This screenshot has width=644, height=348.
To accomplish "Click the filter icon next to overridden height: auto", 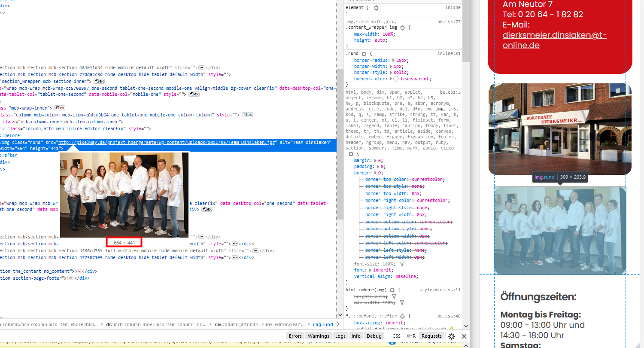I will 394,297.
